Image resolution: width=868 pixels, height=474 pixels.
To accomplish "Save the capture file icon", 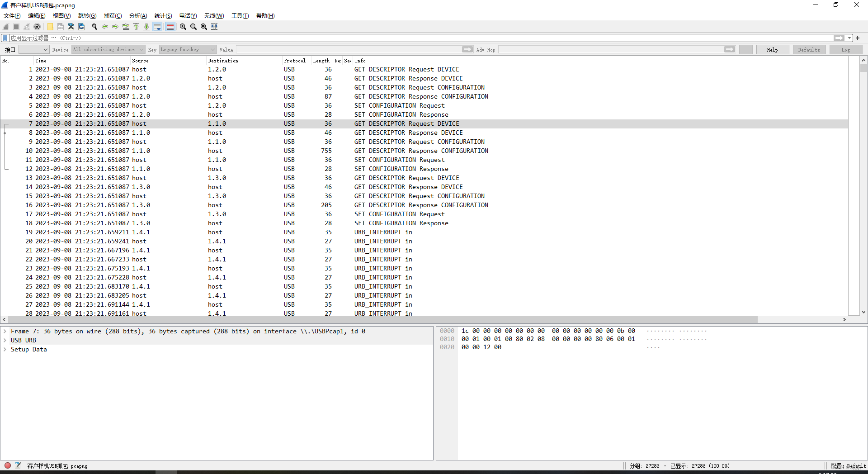I will [61, 27].
